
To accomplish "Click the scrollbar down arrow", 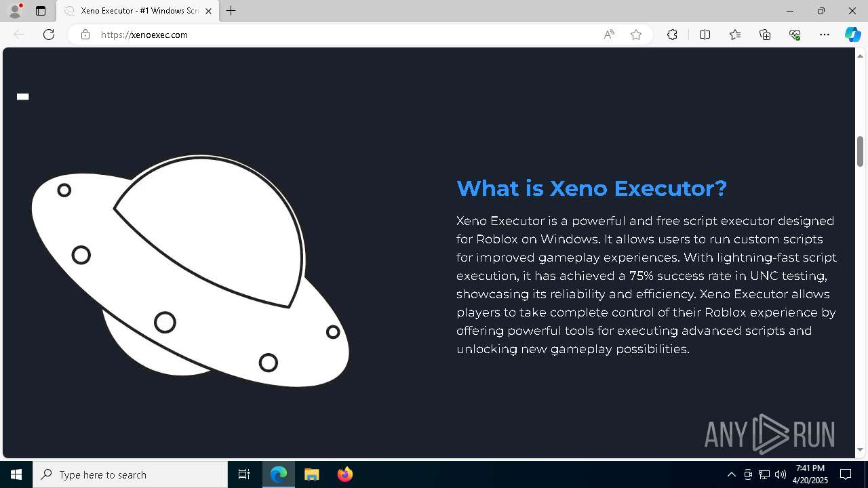I will pyautogui.click(x=860, y=450).
